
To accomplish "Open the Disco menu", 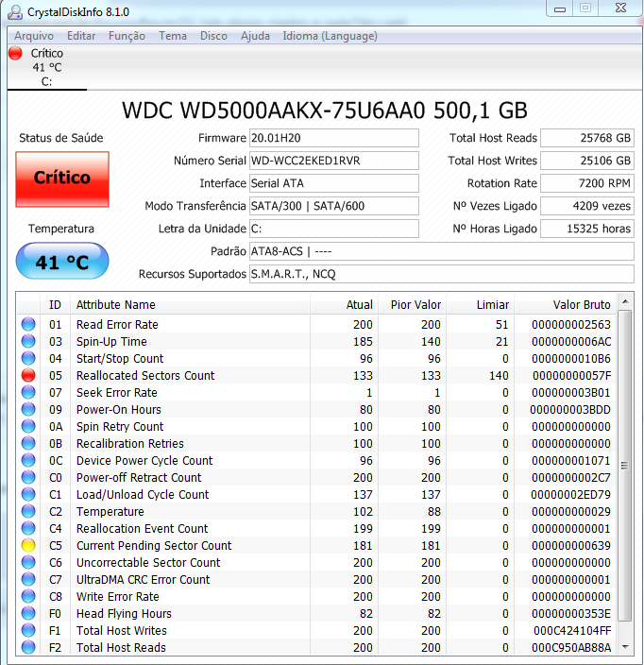I will click(x=213, y=36).
